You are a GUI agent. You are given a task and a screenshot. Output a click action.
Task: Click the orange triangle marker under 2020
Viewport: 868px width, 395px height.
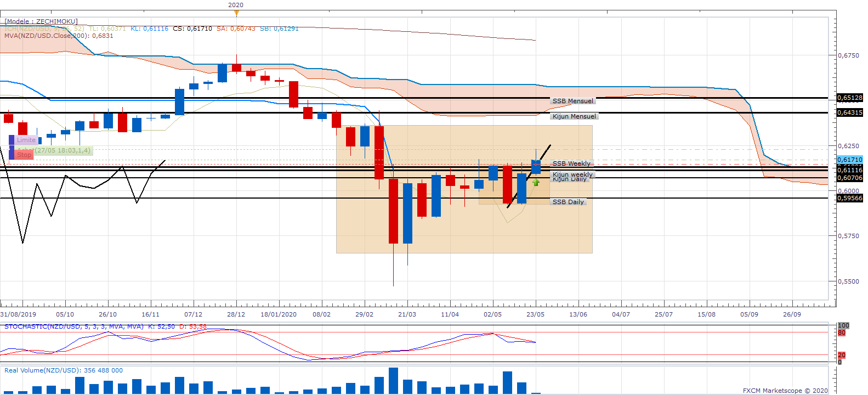(236, 12)
